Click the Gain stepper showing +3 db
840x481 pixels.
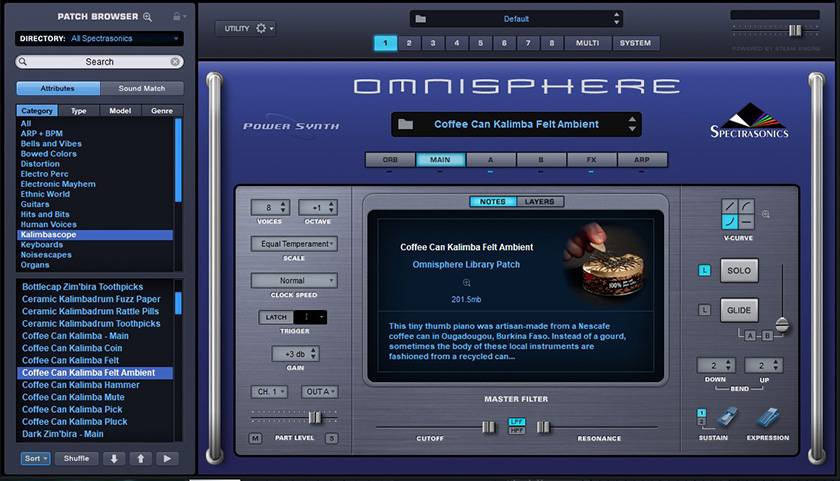coord(295,354)
